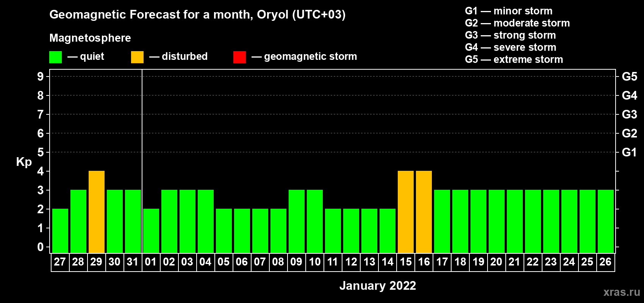The width and height of the screenshot is (644, 303).
Task: Click the date label 29
Action: [96, 262]
